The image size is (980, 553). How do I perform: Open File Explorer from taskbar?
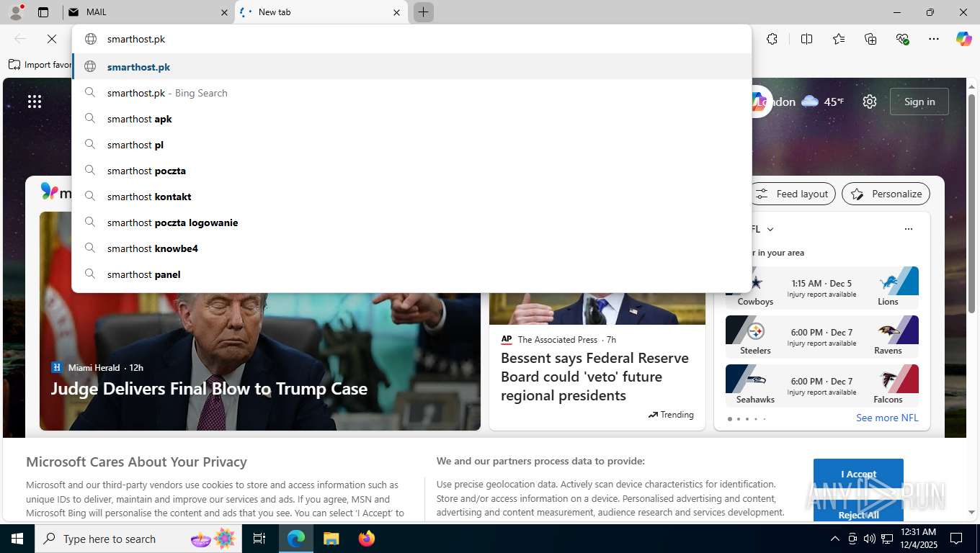tap(331, 539)
